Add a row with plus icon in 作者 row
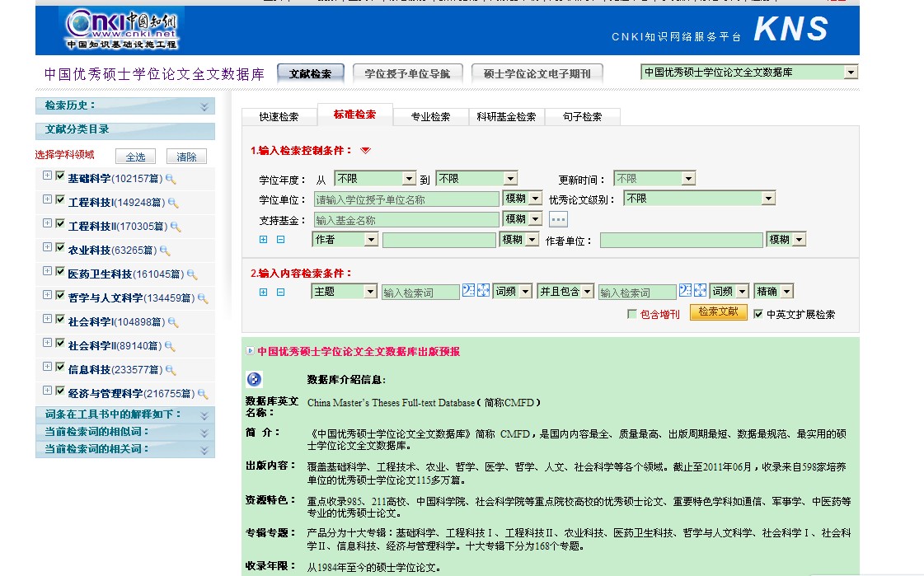Image resolution: width=924 pixels, height=576 pixels. click(264, 240)
